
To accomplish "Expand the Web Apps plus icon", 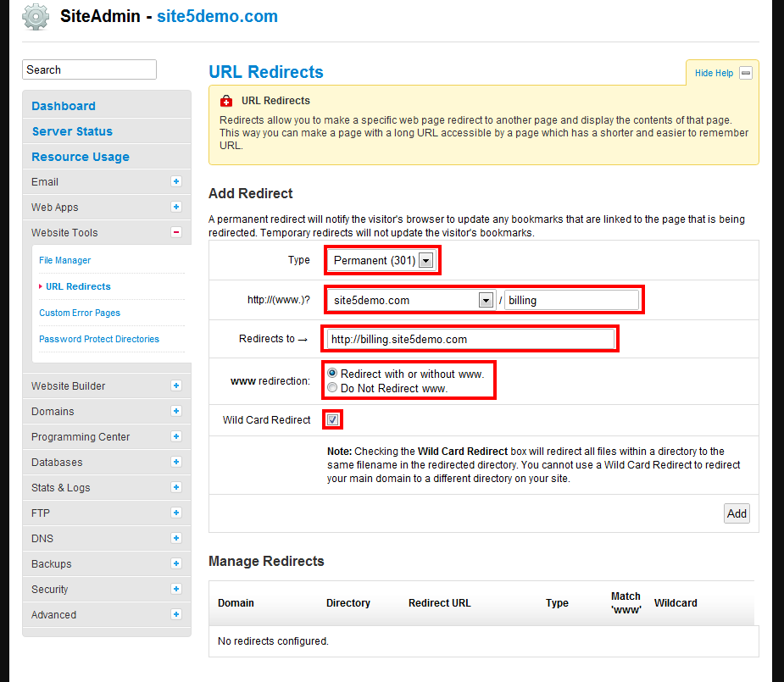I will point(176,207).
